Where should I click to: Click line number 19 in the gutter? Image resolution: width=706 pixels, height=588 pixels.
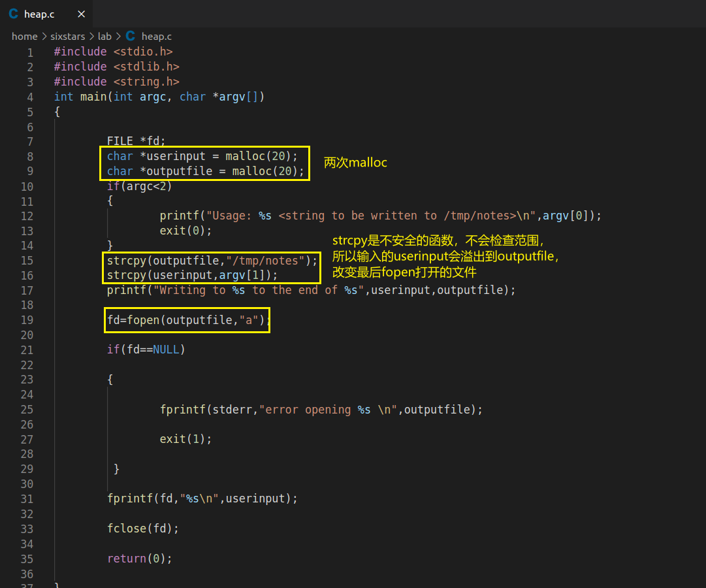tap(27, 320)
